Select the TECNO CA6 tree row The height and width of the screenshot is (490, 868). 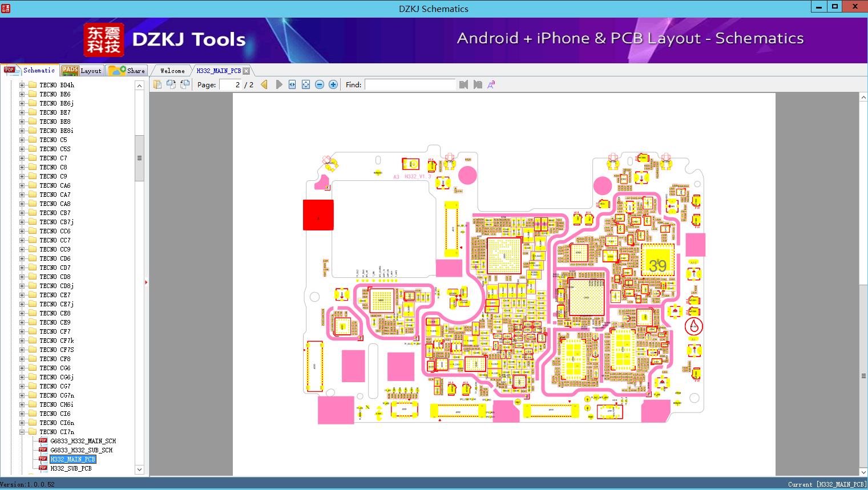click(55, 185)
